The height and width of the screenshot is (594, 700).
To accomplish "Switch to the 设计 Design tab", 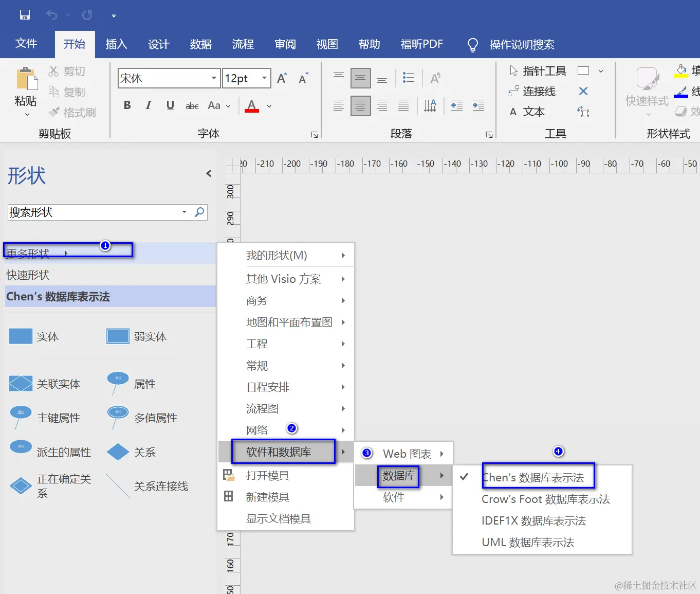I will (158, 44).
